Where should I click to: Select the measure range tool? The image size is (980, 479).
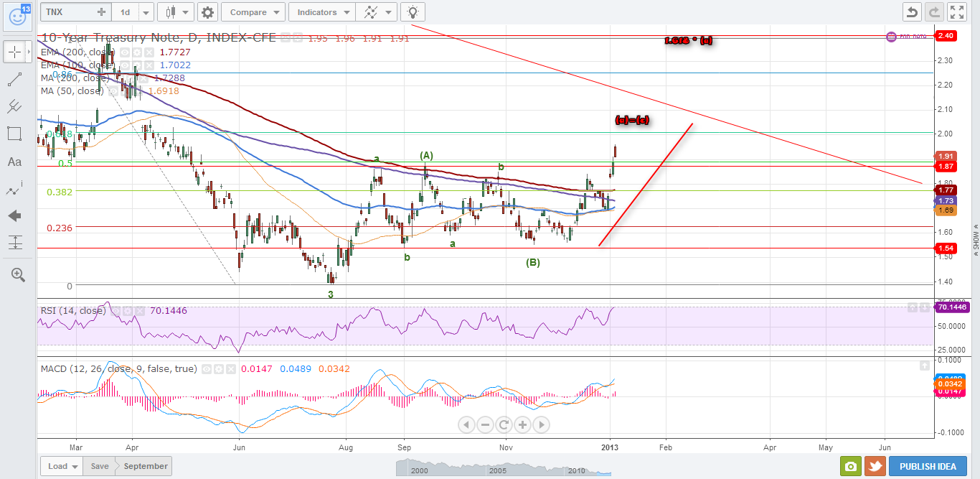pyautogui.click(x=14, y=243)
